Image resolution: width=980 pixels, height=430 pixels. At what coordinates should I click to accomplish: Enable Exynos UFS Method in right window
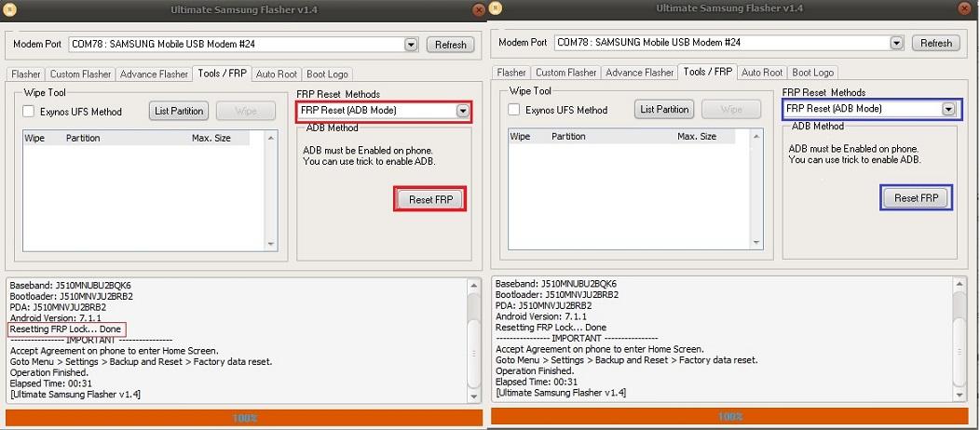point(513,110)
